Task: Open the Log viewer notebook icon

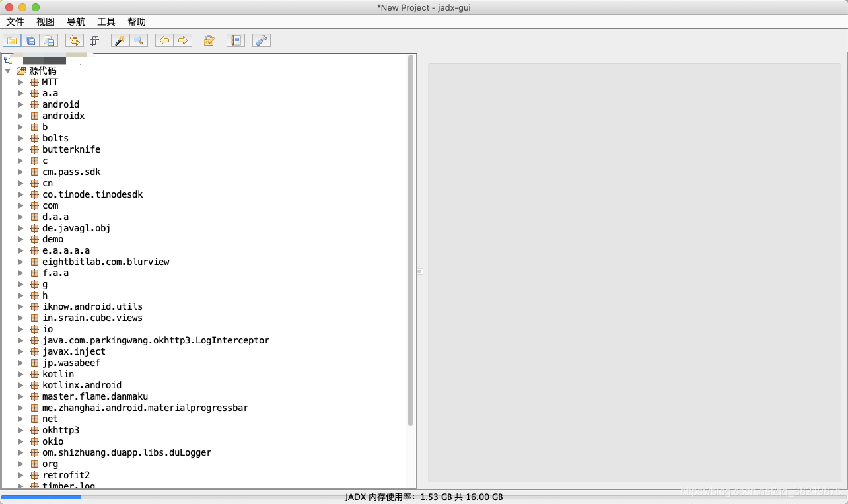Action: pos(235,40)
